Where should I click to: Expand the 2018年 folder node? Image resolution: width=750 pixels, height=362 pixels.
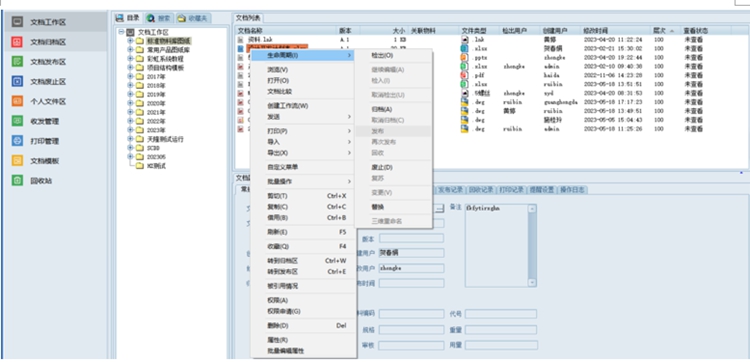pos(130,86)
